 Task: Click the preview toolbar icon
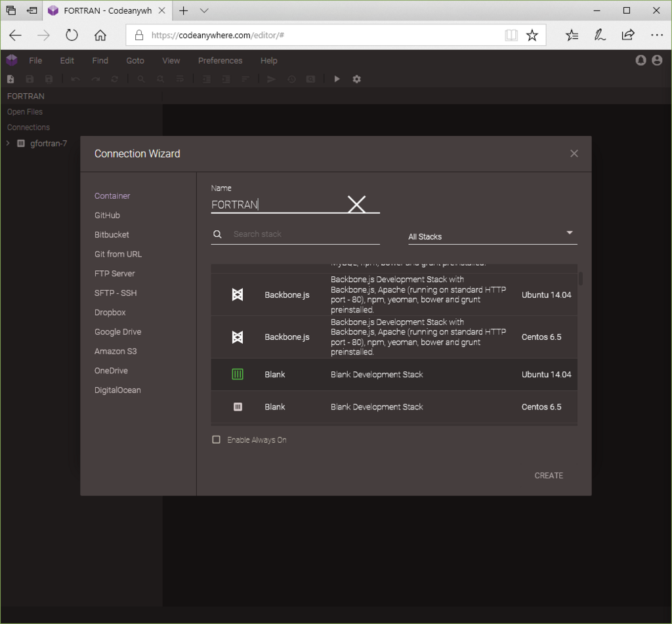[x=310, y=79]
